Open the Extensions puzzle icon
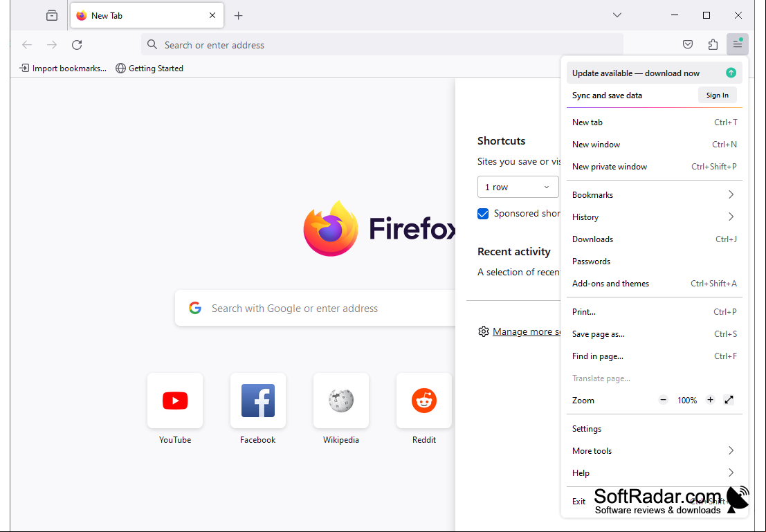This screenshot has width=766, height=532. tap(713, 45)
